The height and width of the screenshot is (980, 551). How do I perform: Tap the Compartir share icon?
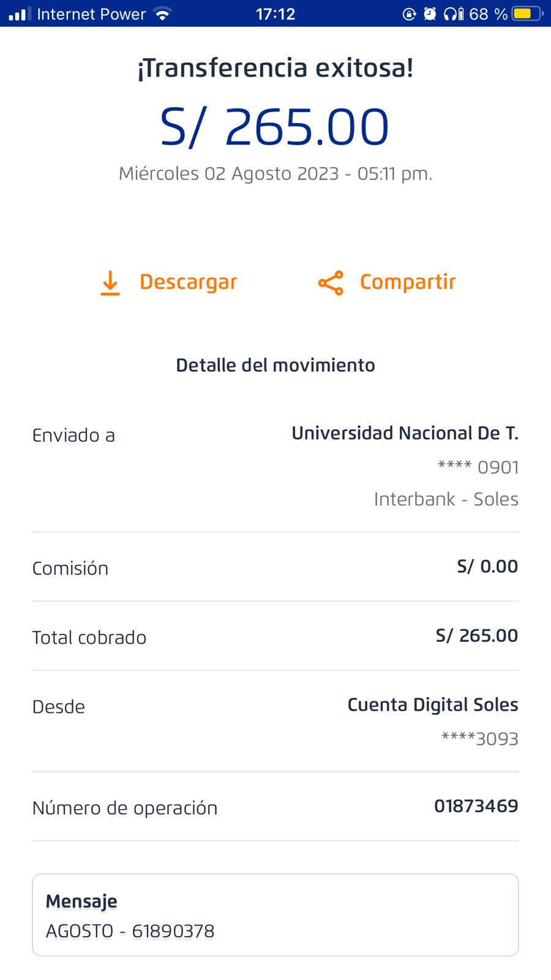331,283
